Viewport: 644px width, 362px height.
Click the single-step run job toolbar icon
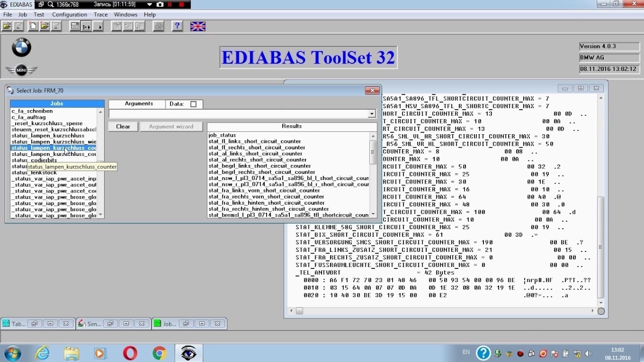(x=86, y=26)
